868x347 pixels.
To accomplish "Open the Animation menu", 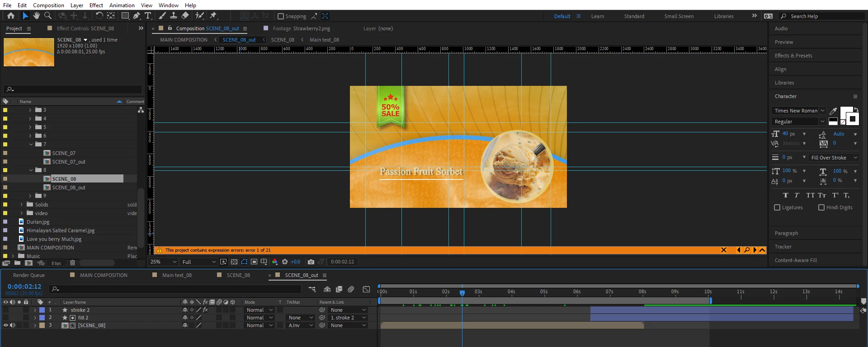I will [122, 5].
